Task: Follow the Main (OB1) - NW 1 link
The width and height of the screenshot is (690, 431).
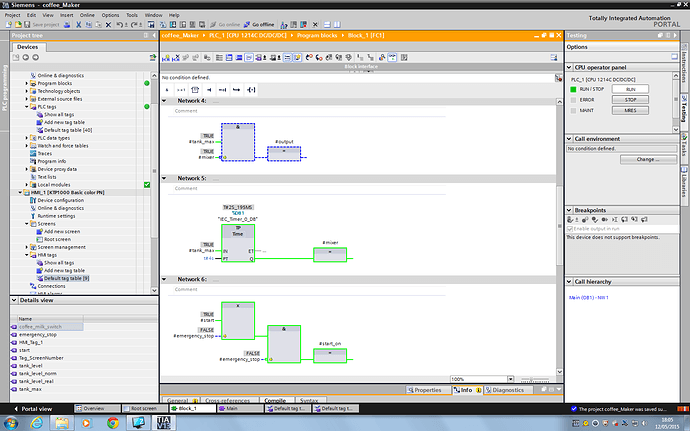Action: (588, 298)
